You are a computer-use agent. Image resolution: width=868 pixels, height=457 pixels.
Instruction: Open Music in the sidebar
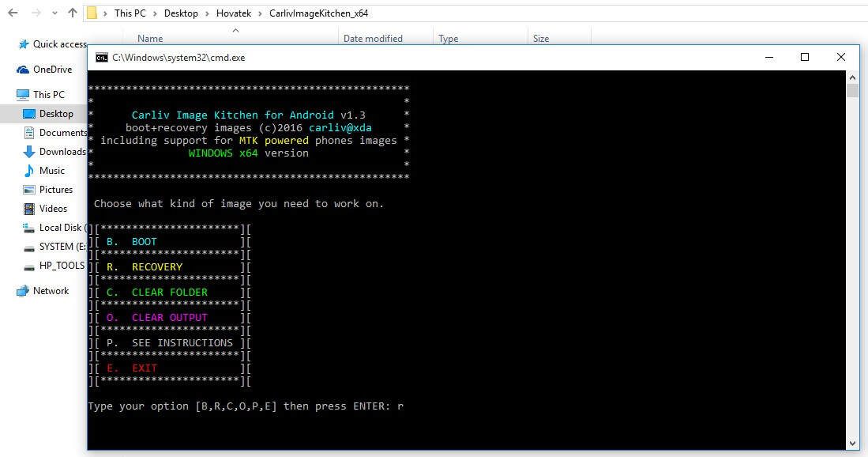click(x=51, y=170)
